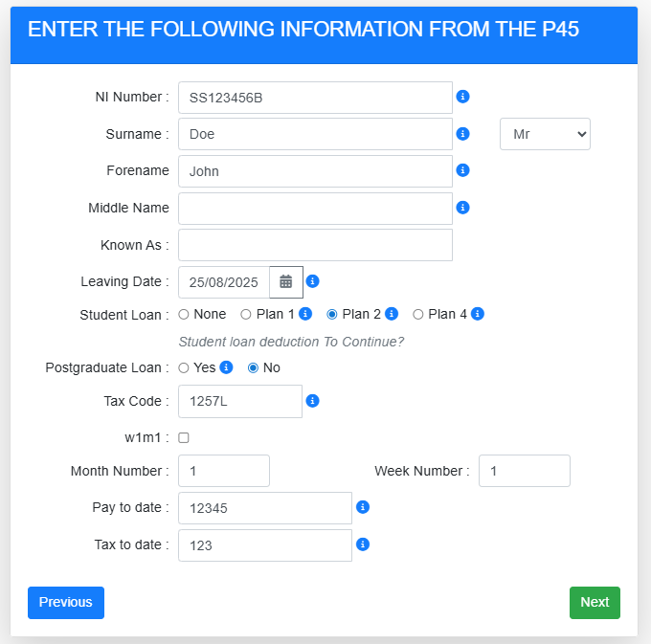Screen dimensions: 651x644
Task: Select the None student loan option
Action: click(x=184, y=314)
